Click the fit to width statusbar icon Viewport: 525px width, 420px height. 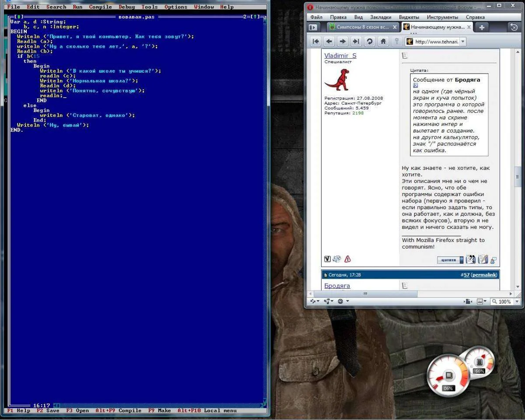tap(468, 301)
